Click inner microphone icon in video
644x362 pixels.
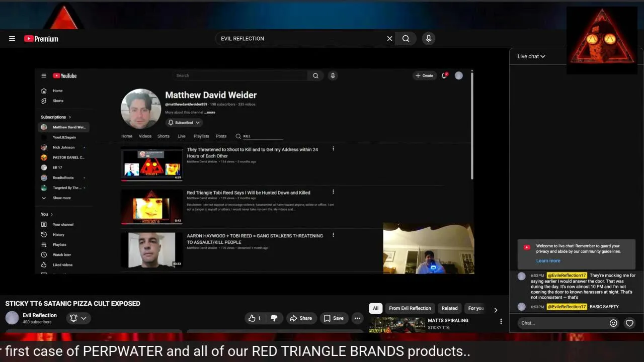coord(333,75)
